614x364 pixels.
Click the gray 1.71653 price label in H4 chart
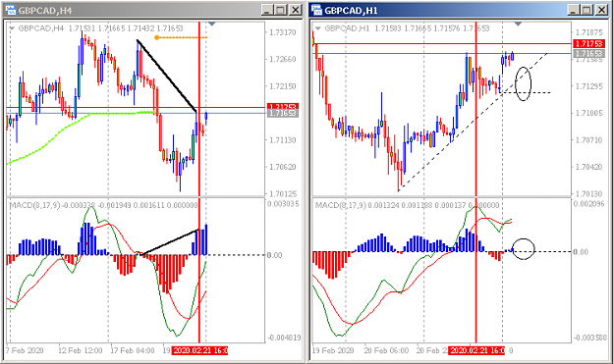click(283, 114)
